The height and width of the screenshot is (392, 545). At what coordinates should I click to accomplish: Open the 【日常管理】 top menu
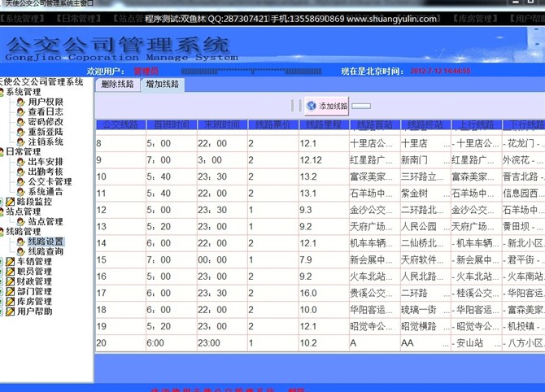(x=78, y=19)
